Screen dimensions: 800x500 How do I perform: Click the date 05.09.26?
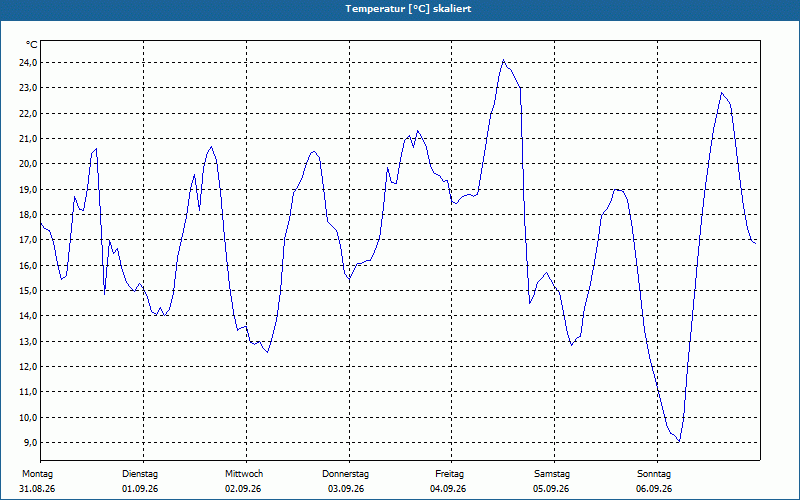pyautogui.click(x=551, y=489)
